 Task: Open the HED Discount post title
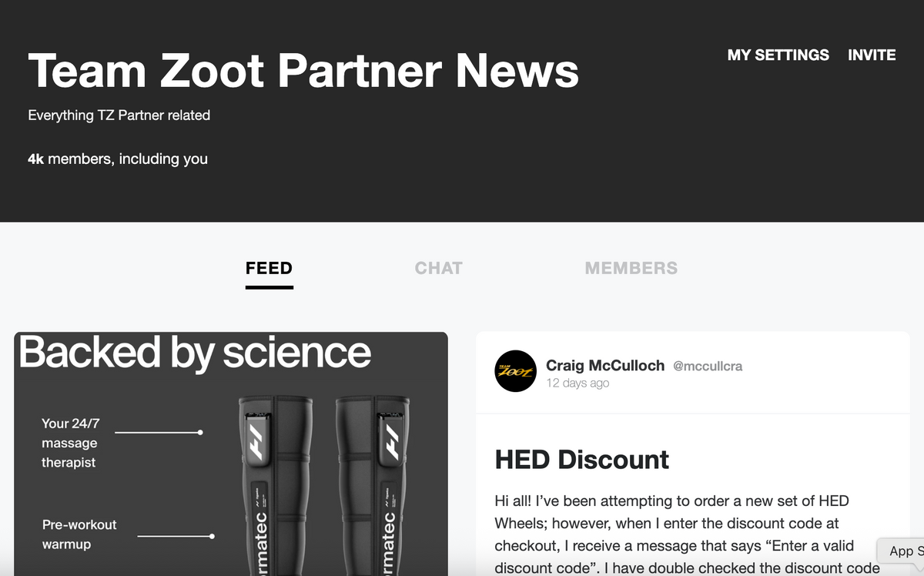[581, 460]
